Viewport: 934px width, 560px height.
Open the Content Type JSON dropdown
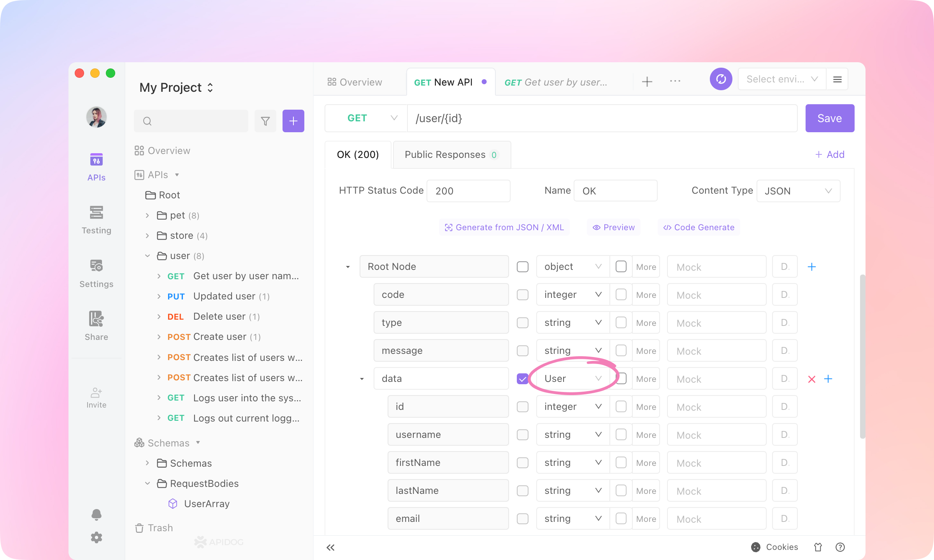tap(798, 191)
